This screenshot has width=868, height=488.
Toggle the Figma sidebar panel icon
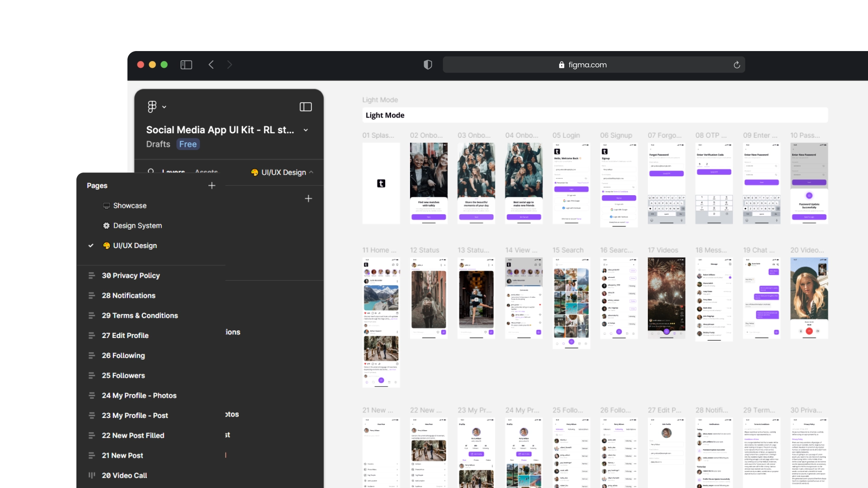click(306, 107)
